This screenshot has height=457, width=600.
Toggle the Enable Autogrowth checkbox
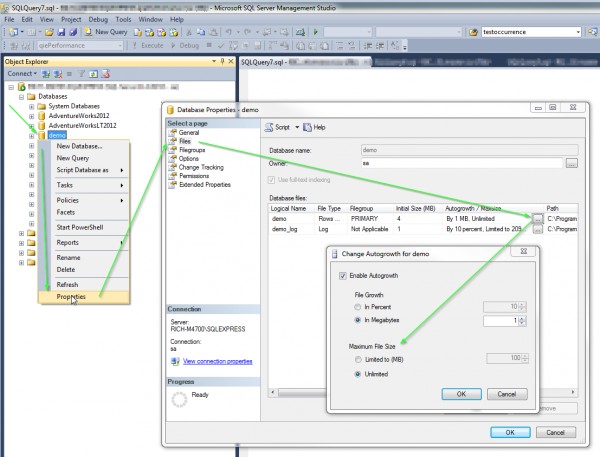(x=344, y=275)
